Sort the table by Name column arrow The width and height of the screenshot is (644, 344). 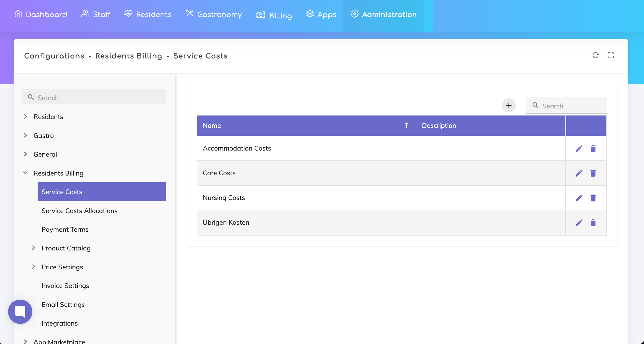coord(406,125)
